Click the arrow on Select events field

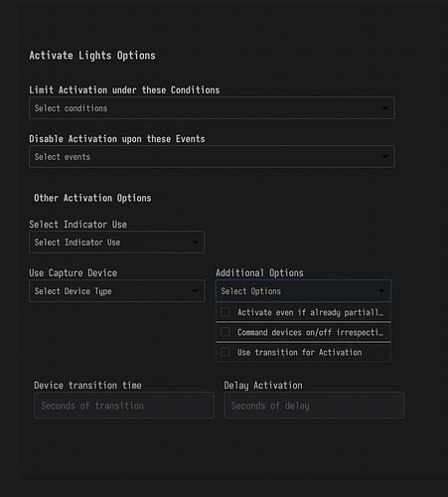coord(384,156)
